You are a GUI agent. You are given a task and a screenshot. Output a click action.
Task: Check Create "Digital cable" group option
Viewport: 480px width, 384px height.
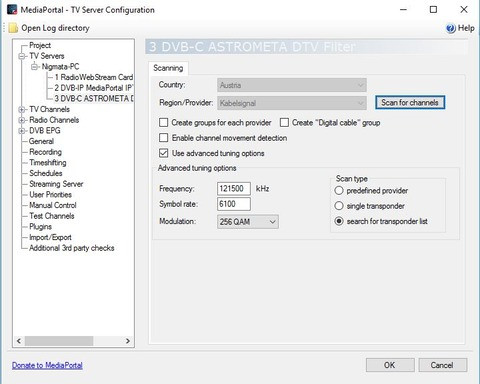pyautogui.click(x=284, y=123)
